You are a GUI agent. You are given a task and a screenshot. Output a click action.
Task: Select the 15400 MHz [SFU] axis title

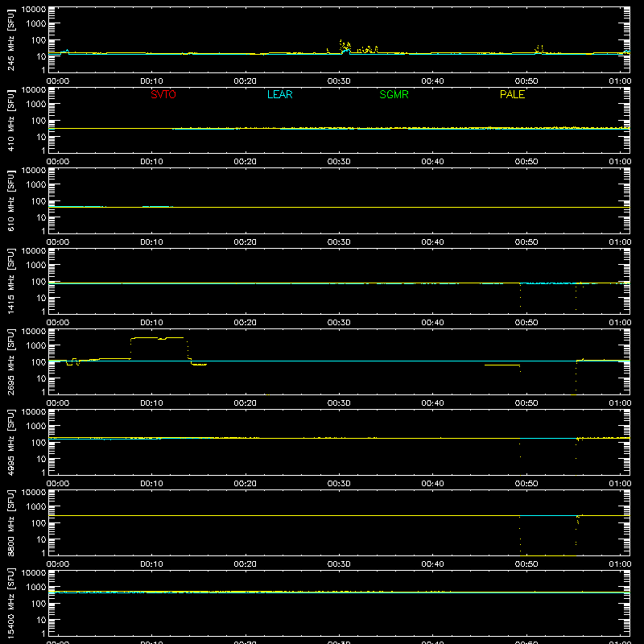tap(10, 603)
